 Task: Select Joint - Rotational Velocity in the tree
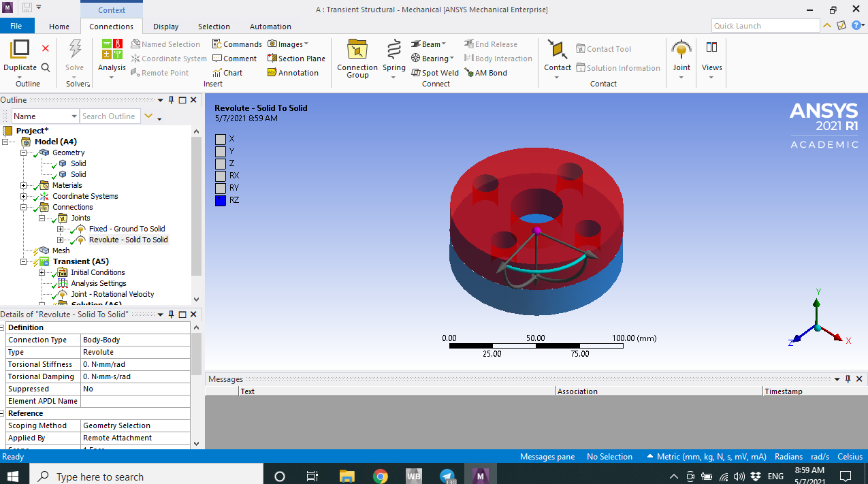point(112,294)
